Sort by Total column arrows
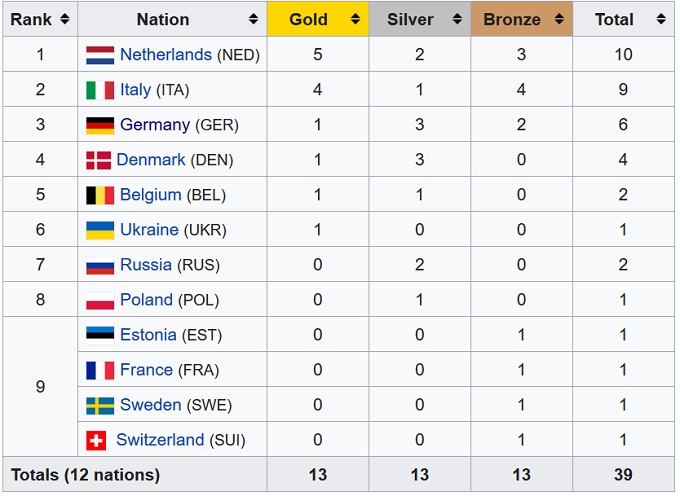The width and height of the screenshot is (680, 496). coord(661,19)
